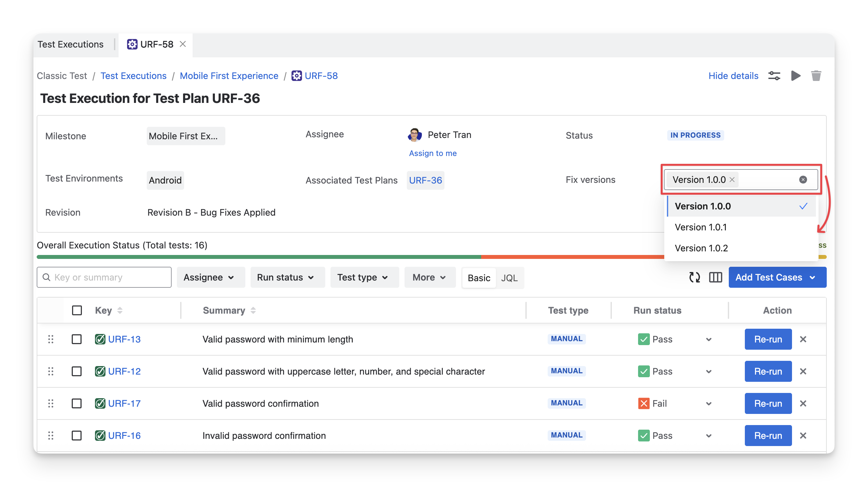Grab drag handle of the URF-13 row

click(51, 339)
